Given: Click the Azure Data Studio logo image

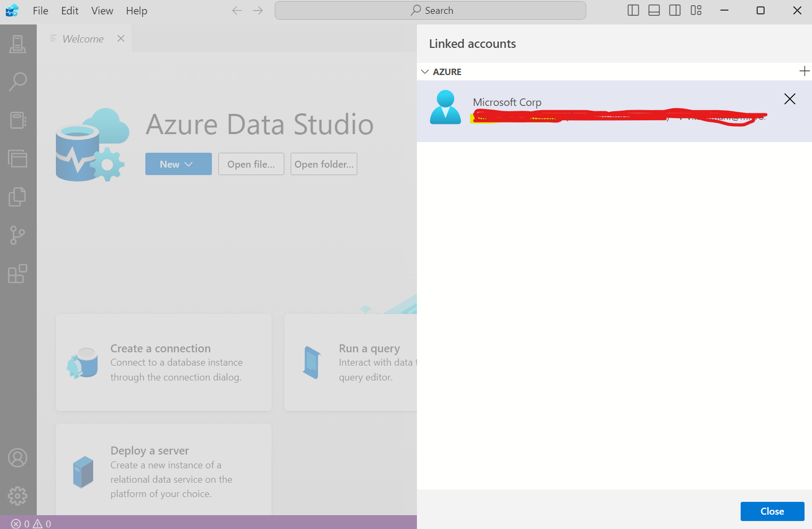Looking at the screenshot, I should 93,145.
